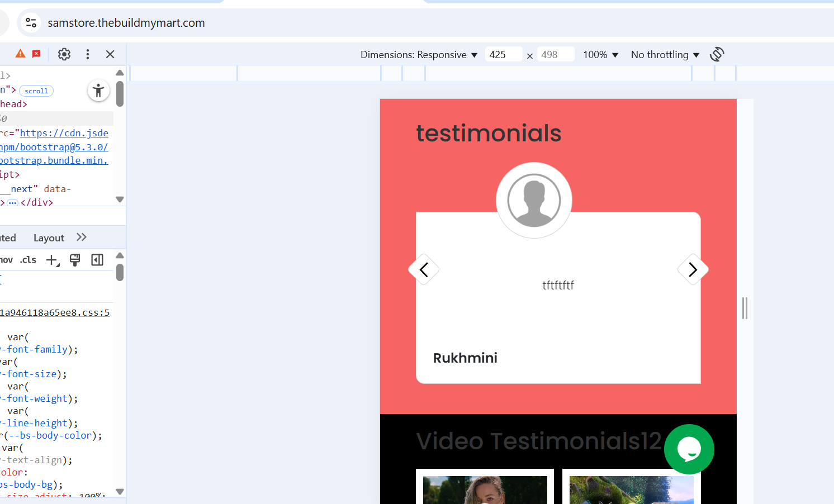Click the height field showing 498
This screenshot has height=504, width=834.
tap(555, 54)
